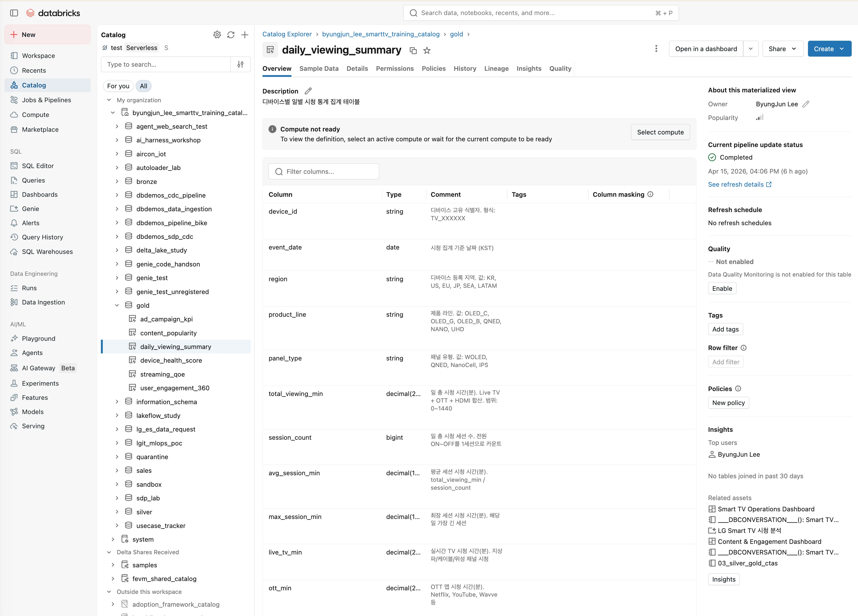
Task: Click See refresh details link
Action: pyautogui.click(x=740, y=184)
